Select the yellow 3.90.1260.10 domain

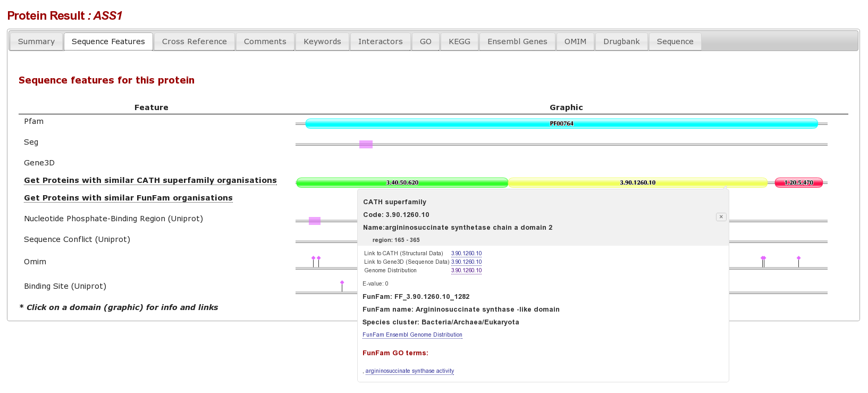(x=637, y=183)
